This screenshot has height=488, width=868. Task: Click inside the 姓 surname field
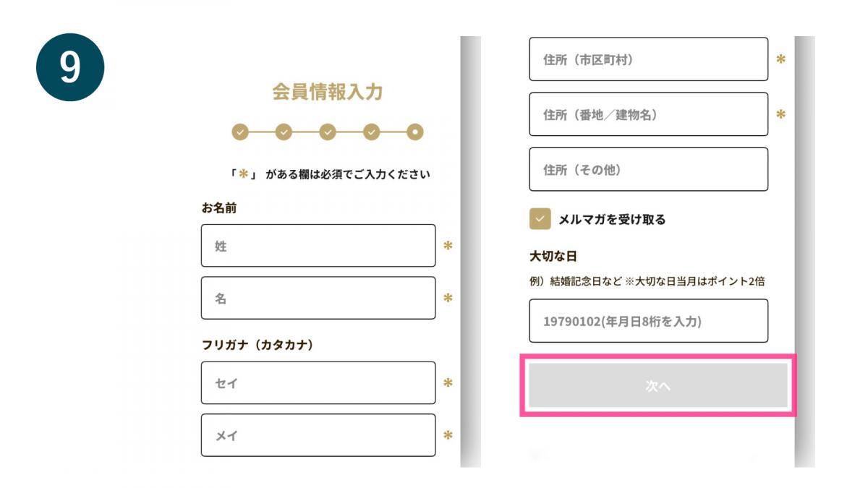318,245
